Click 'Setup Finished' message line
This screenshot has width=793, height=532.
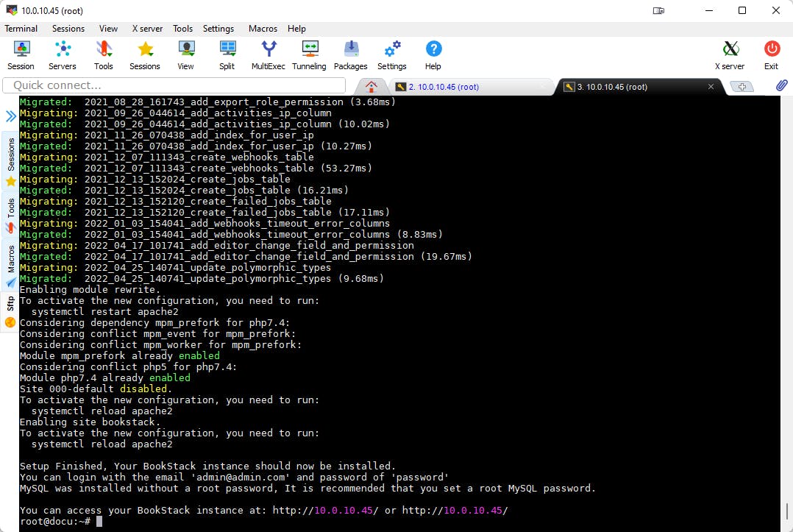click(207, 467)
